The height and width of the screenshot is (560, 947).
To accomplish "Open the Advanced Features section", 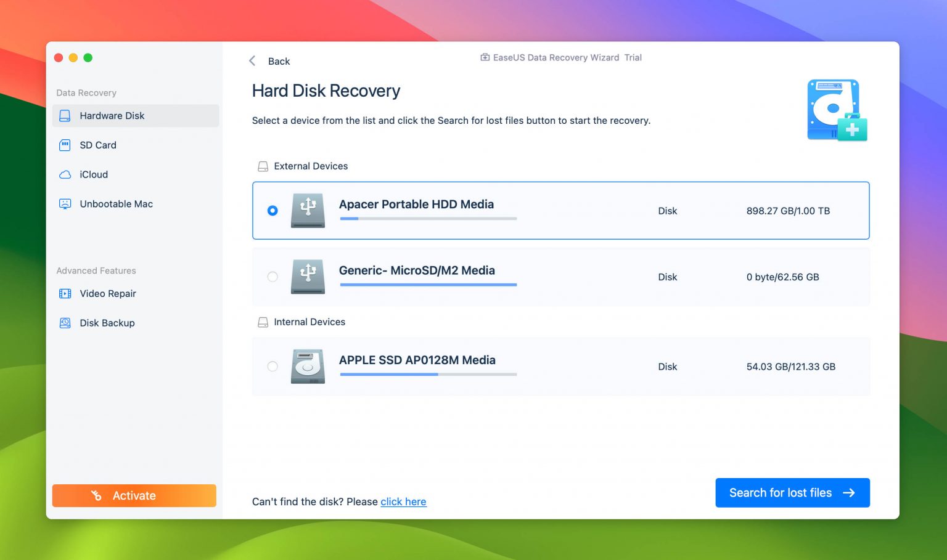I will click(x=96, y=270).
